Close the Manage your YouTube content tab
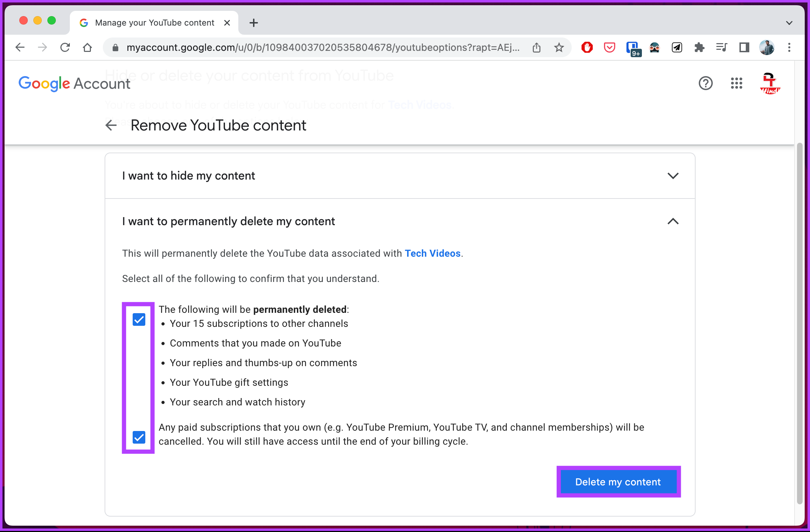The image size is (810, 532). [227, 23]
